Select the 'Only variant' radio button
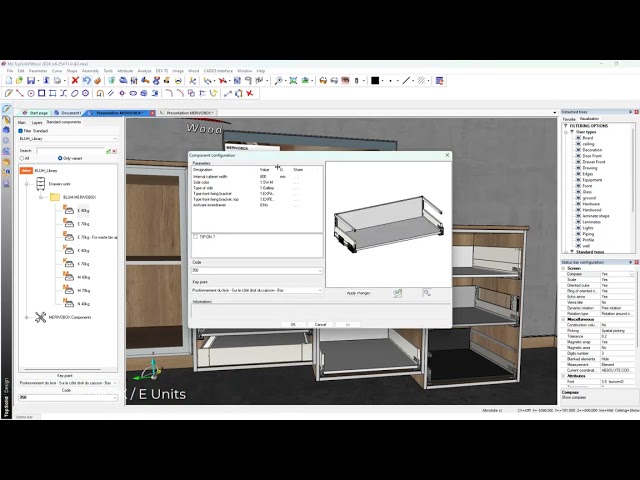The height and width of the screenshot is (480, 640). (x=62, y=158)
